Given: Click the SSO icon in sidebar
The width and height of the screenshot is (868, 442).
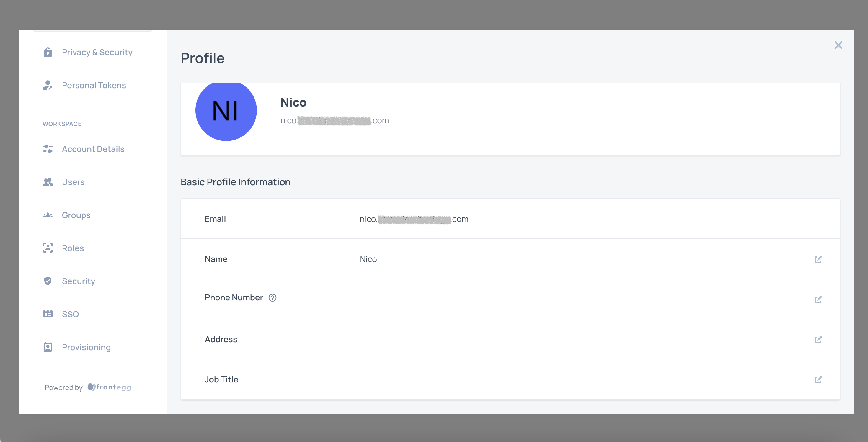Looking at the screenshot, I should 48,314.
